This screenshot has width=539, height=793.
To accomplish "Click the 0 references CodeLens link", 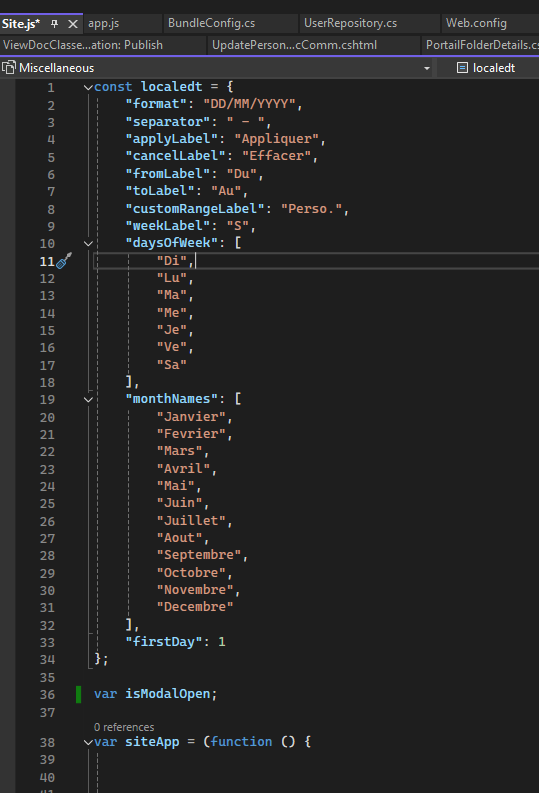I will point(124,727).
